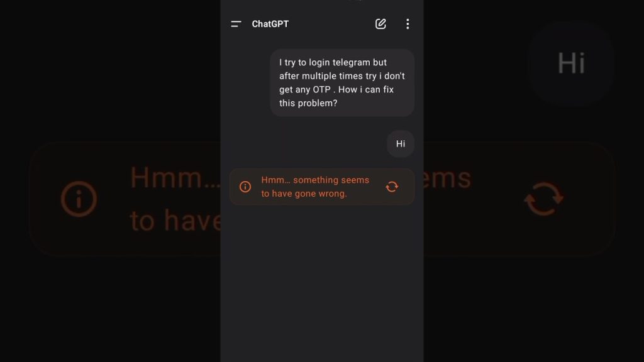Tap "this problem?" line in first message
Image resolution: width=644 pixels, height=362 pixels.
click(308, 103)
